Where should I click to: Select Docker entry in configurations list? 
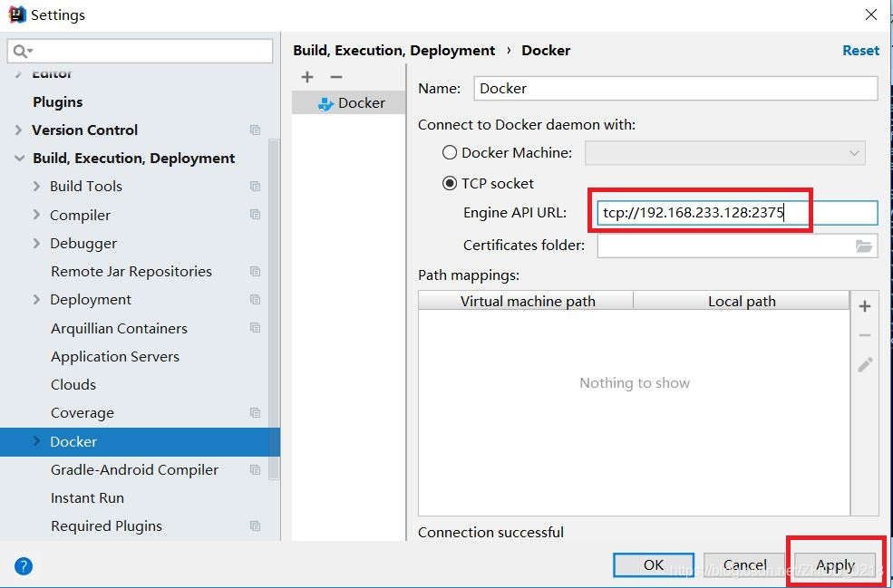348,103
